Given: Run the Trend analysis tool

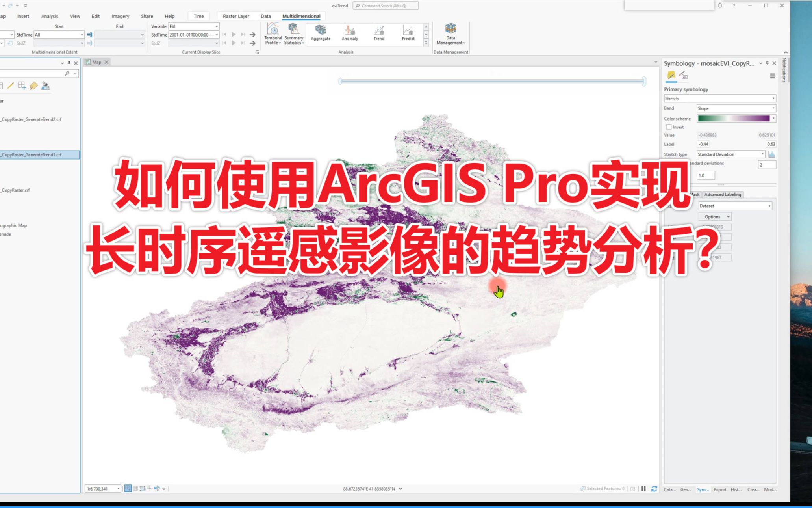Looking at the screenshot, I should pyautogui.click(x=379, y=33).
